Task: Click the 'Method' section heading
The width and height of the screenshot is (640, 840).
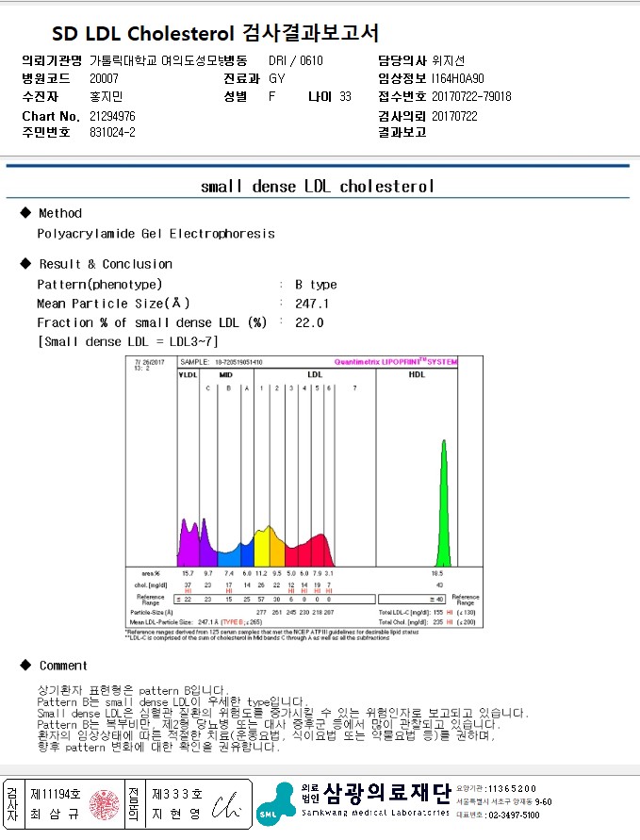Action: (60, 213)
